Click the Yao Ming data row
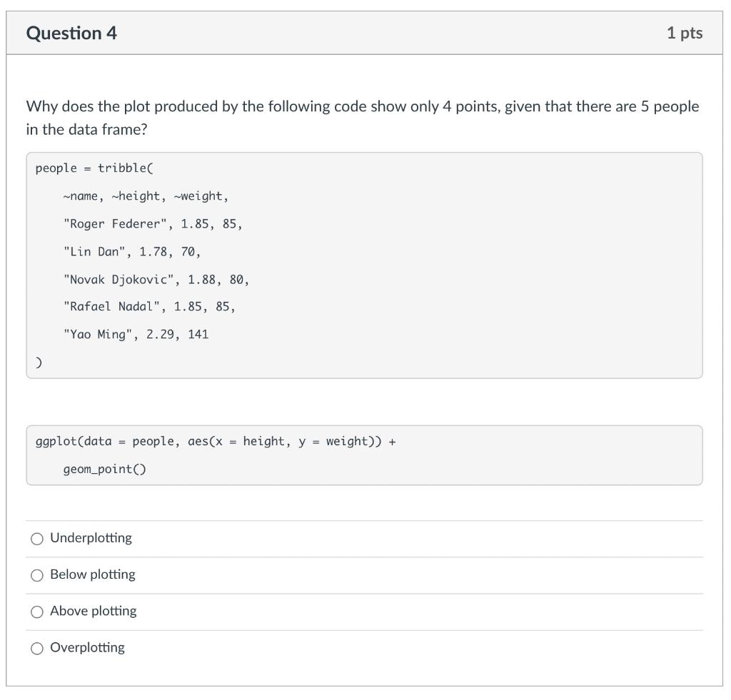731x700 pixels. (x=136, y=335)
